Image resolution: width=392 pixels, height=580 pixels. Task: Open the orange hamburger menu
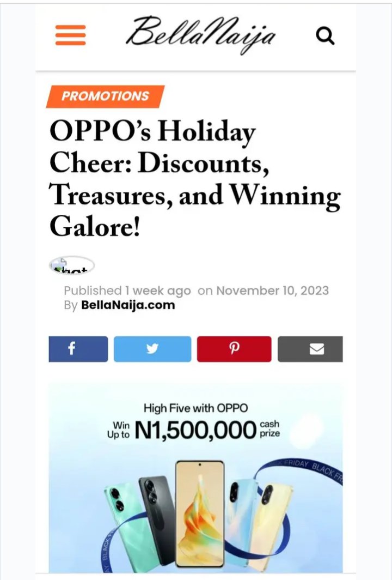(71, 35)
